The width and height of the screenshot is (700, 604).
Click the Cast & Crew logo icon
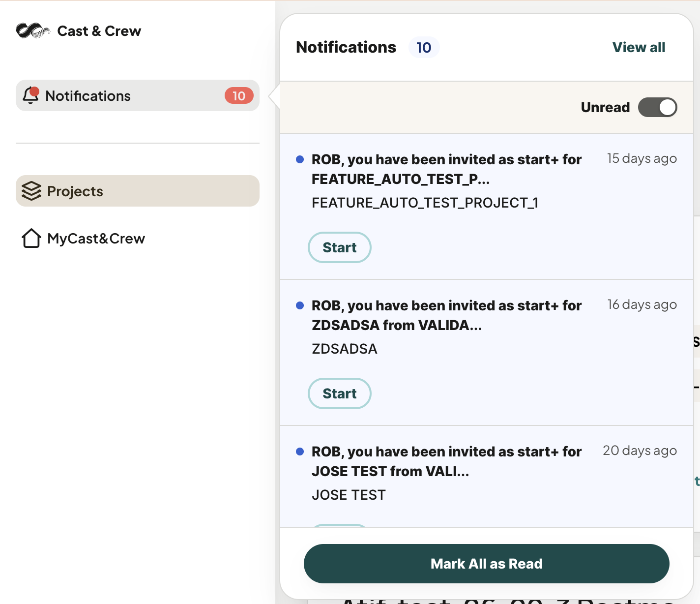[x=33, y=30]
